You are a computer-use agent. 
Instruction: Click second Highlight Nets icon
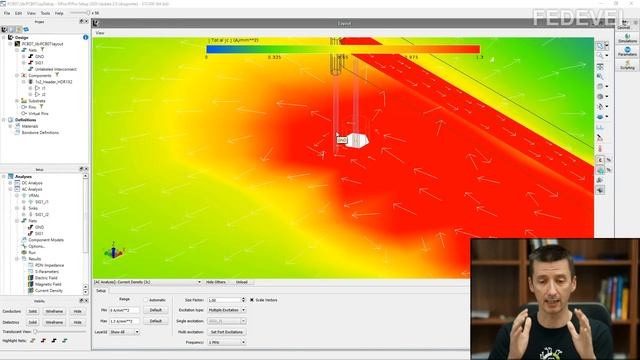(43, 340)
